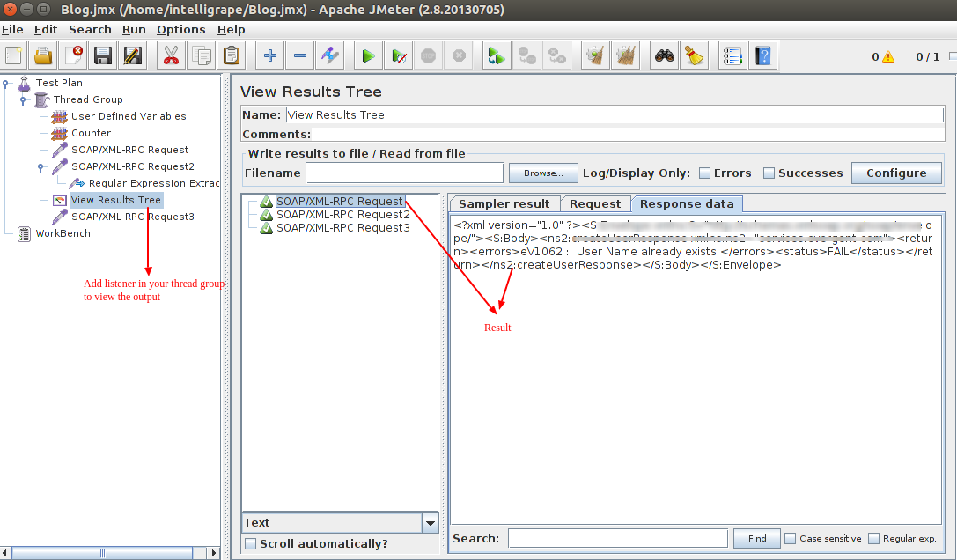The height and width of the screenshot is (560, 957).
Task: Open the Text renderer dropdown
Action: tap(431, 523)
